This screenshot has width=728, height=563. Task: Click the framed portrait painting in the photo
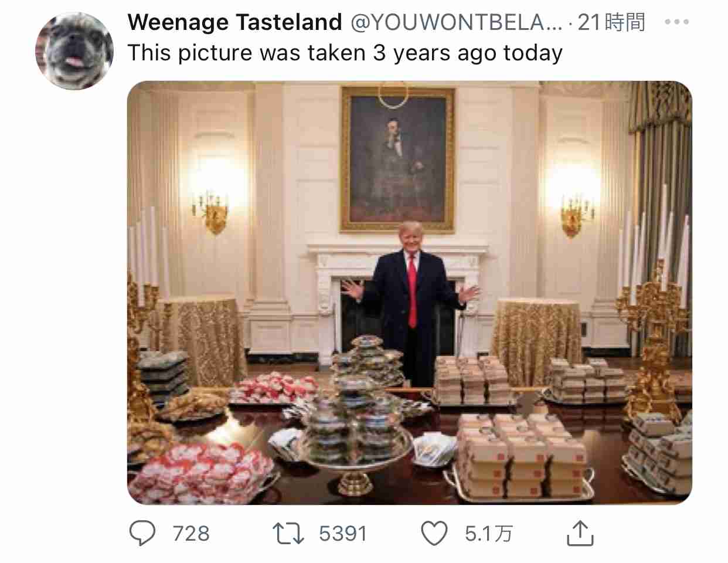click(x=398, y=160)
